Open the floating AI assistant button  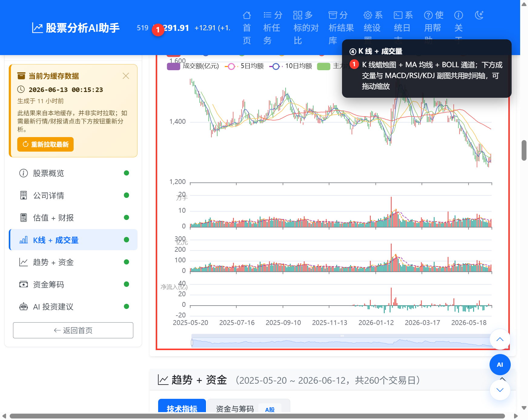pos(500,365)
